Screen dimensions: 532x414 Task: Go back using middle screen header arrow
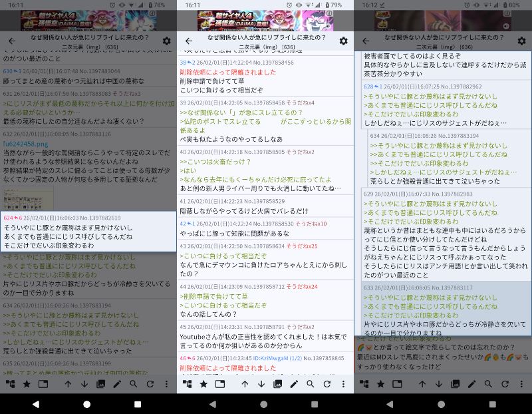pos(188,41)
